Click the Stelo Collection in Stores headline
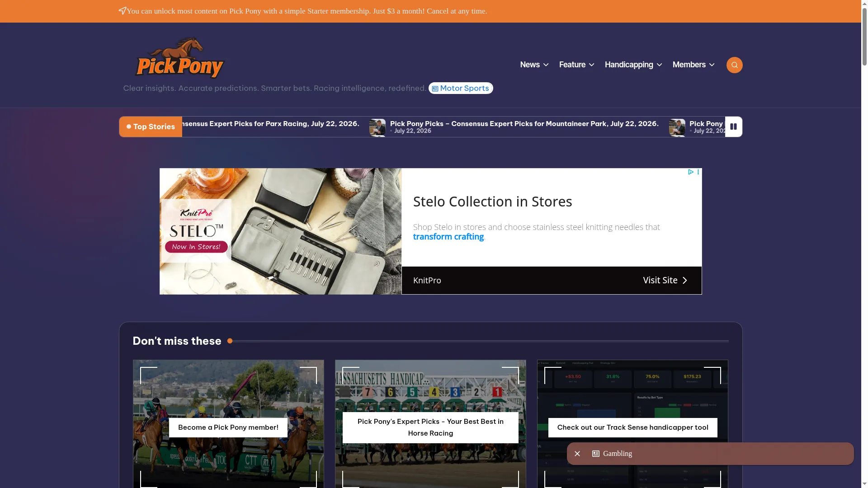868x488 pixels. [492, 202]
